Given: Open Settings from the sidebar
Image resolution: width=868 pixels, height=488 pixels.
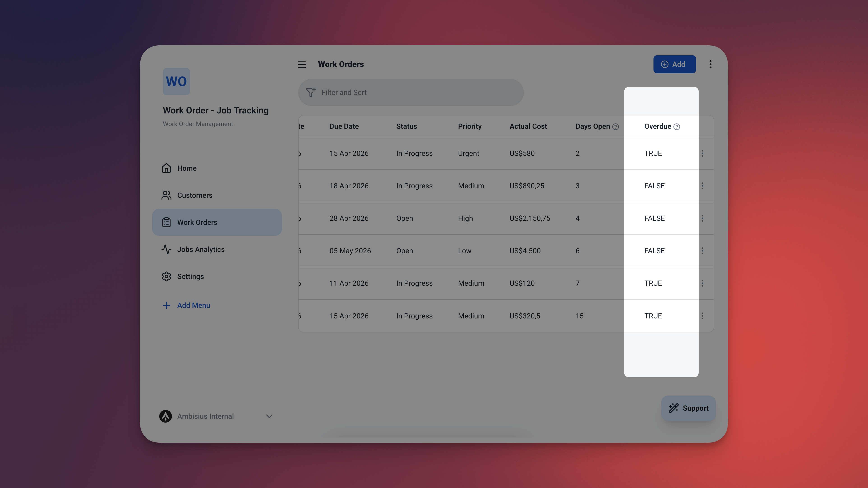Looking at the screenshot, I should pyautogui.click(x=190, y=276).
